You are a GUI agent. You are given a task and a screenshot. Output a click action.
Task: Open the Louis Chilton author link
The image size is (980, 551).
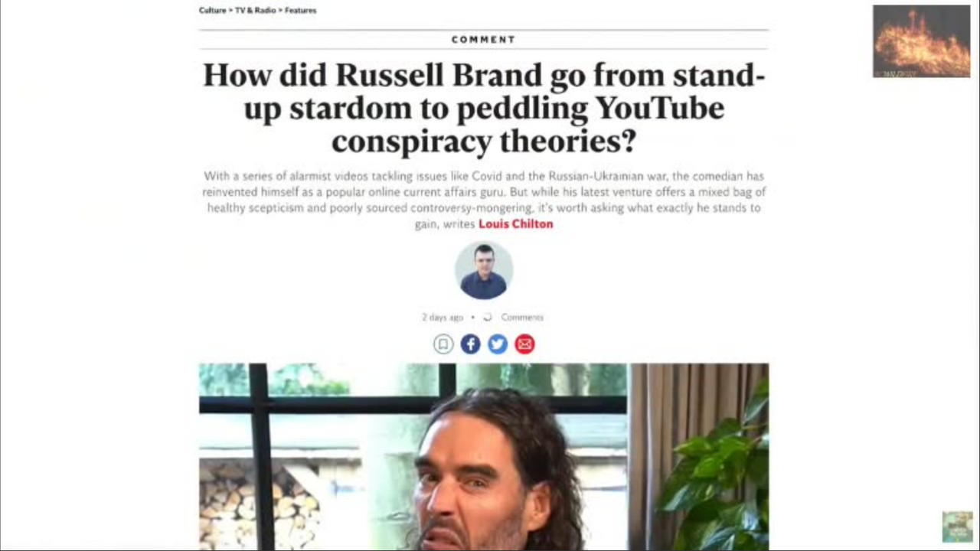pos(515,224)
